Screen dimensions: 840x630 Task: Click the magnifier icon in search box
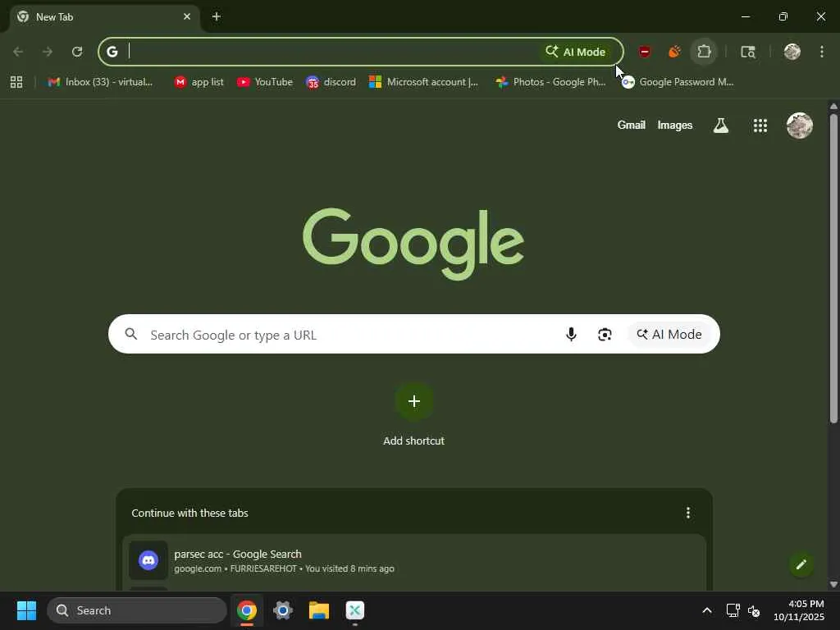pyautogui.click(x=131, y=335)
